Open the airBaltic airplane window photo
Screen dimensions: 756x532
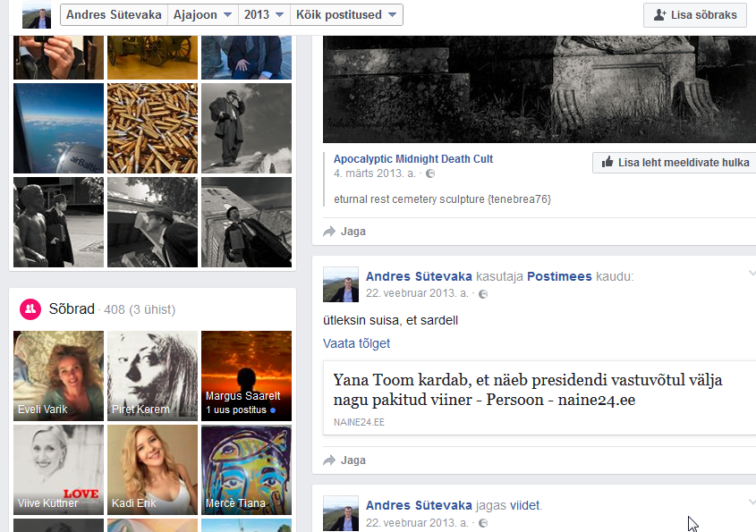point(58,128)
